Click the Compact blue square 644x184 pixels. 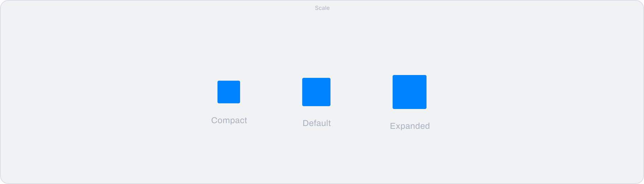(229, 92)
